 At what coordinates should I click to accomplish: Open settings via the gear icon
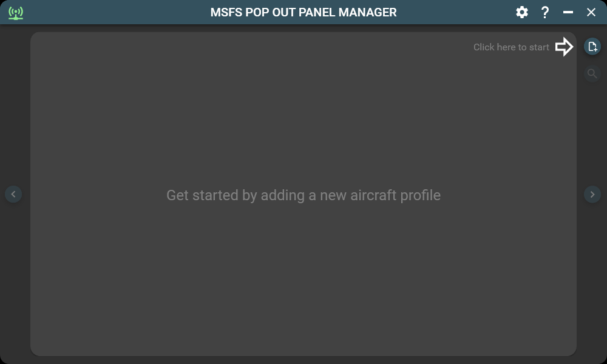coord(522,12)
